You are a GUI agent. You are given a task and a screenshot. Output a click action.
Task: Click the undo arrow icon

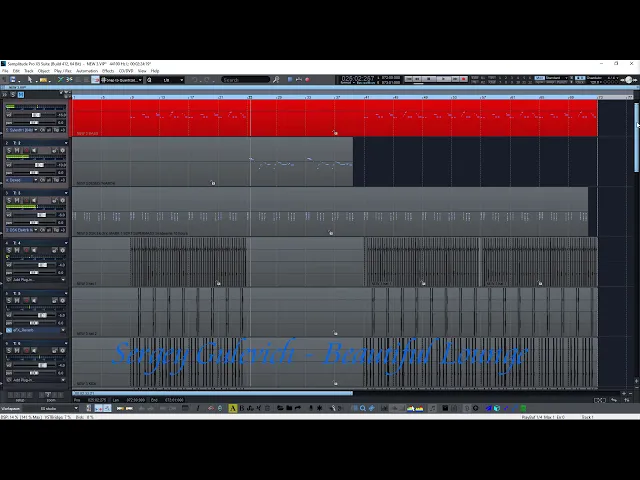tap(195, 80)
